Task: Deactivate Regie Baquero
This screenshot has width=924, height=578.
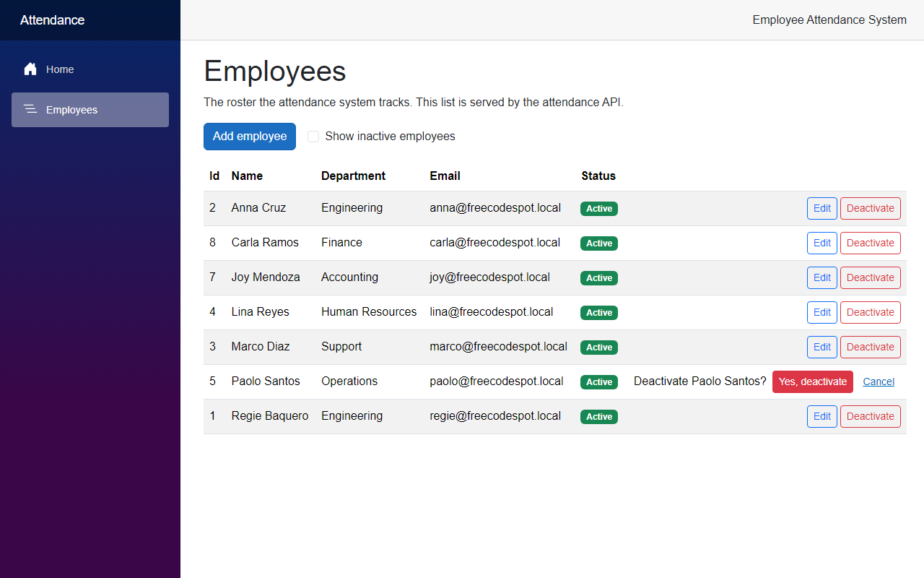Action: click(871, 416)
